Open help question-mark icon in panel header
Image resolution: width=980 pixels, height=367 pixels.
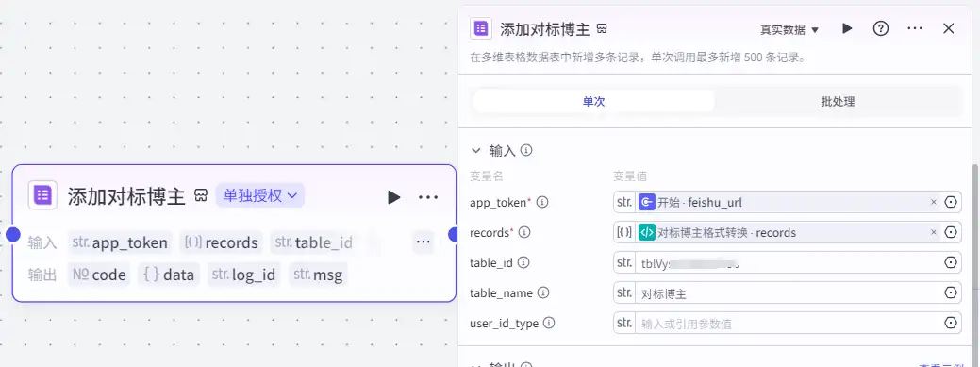[881, 28]
